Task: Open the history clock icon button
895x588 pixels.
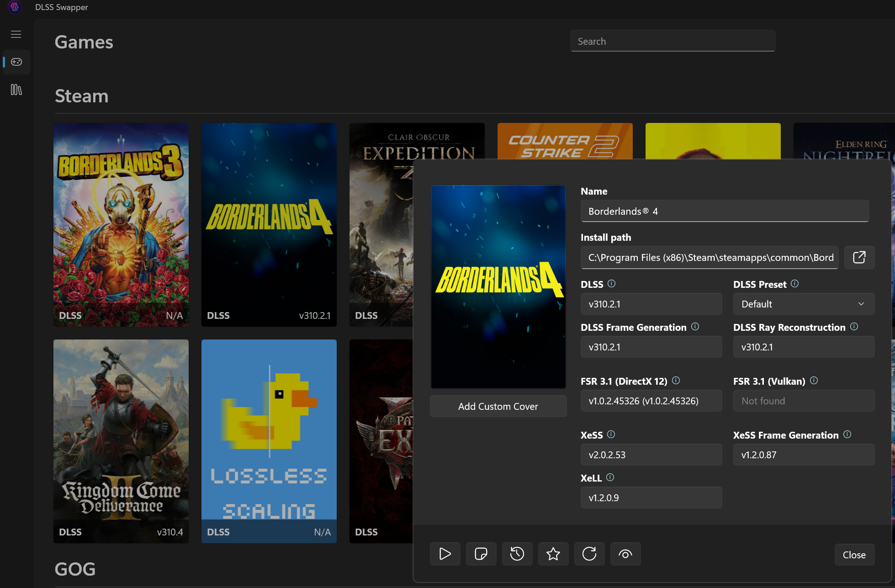Action: pos(517,554)
